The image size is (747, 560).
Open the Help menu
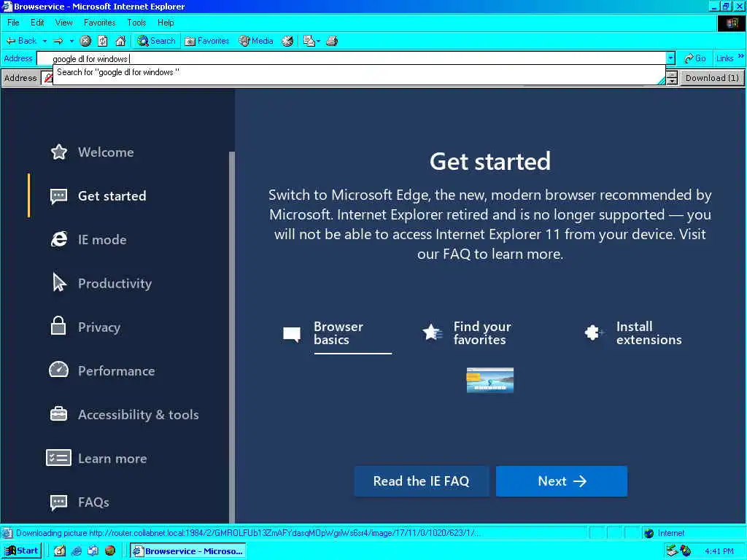166,23
